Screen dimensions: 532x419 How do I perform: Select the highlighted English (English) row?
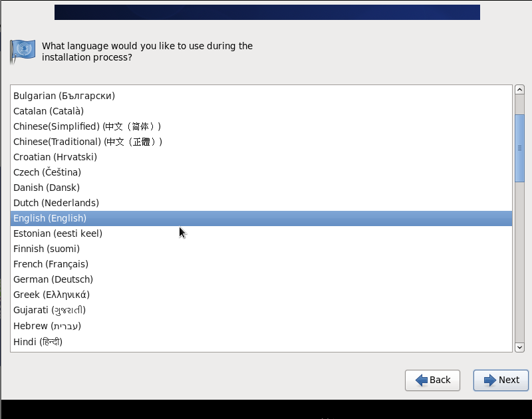(261, 218)
